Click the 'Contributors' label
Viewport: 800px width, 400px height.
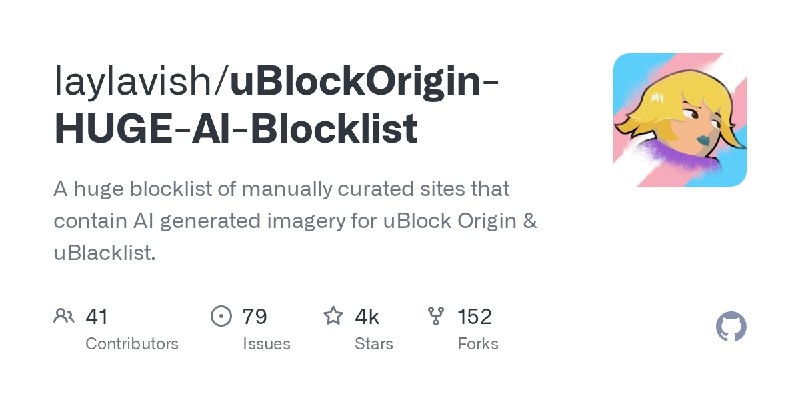132,343
